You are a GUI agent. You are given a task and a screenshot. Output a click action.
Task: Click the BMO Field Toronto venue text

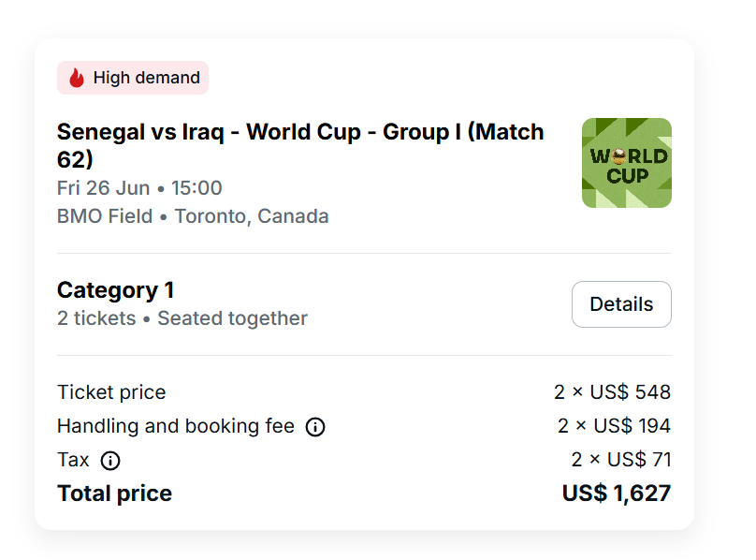coord(193,216)
